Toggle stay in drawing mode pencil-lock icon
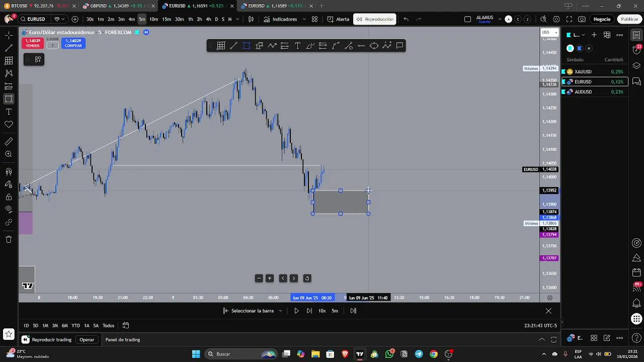 point(9,185)
